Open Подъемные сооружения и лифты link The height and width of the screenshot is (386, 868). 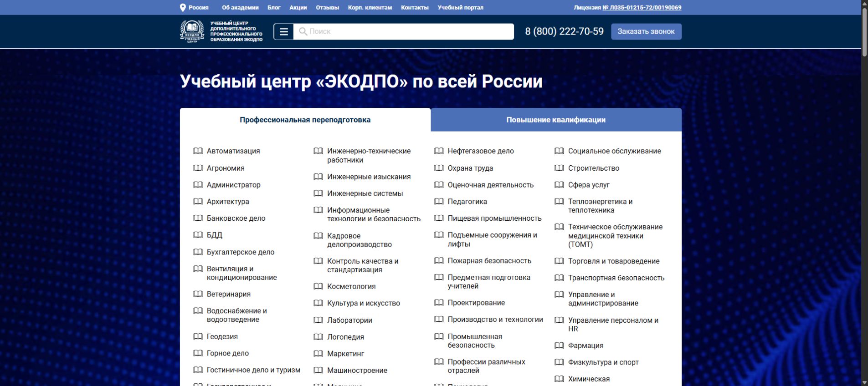point(493,239)
